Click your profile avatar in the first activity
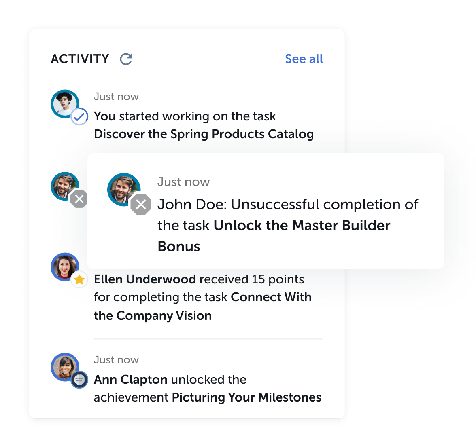The height and width of the screenshot is (448, 476). click(x=65, y=104)
